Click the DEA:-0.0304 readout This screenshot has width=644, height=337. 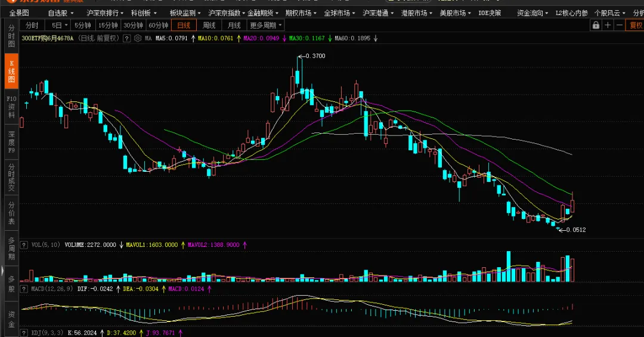[141, 289]
